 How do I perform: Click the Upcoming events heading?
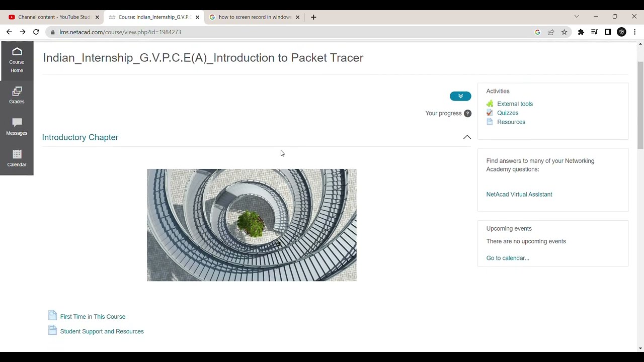[x=509, y=228]
